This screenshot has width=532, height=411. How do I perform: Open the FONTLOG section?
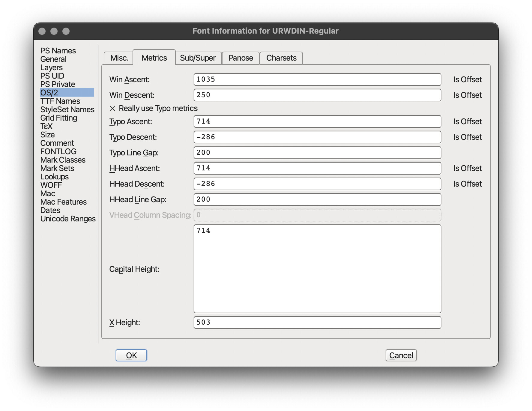(58, 151)
